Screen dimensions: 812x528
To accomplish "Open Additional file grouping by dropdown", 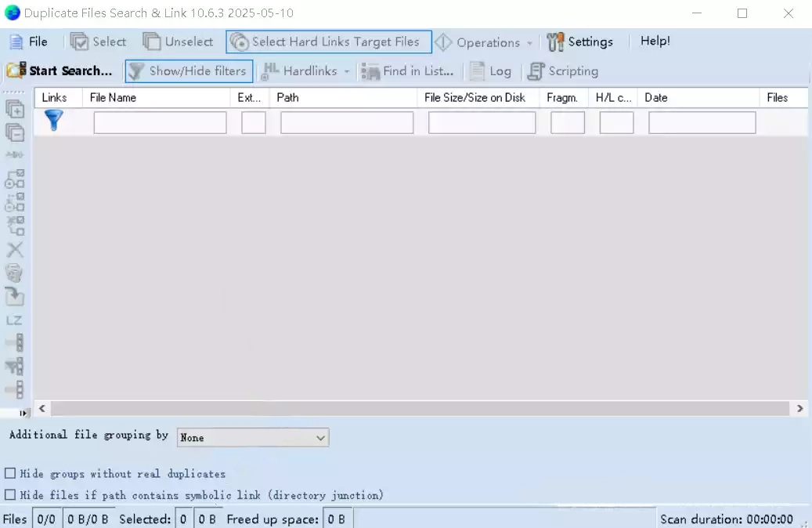I will coord(253,438).
